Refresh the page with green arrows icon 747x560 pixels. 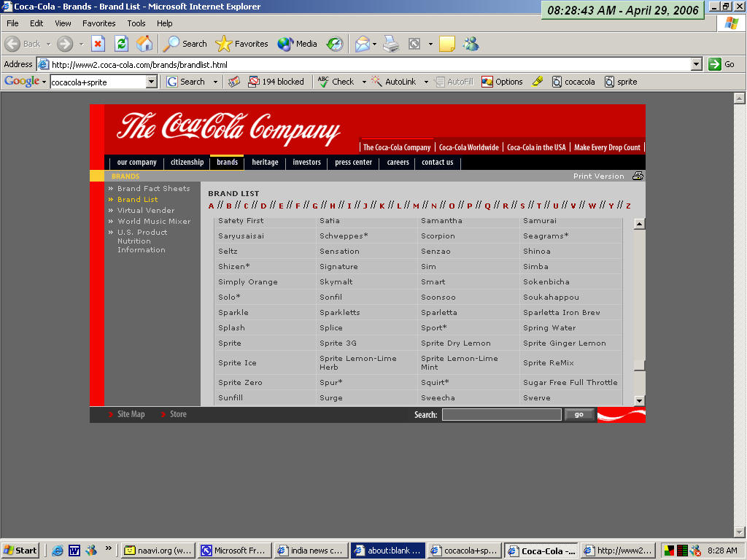[122, 44]
